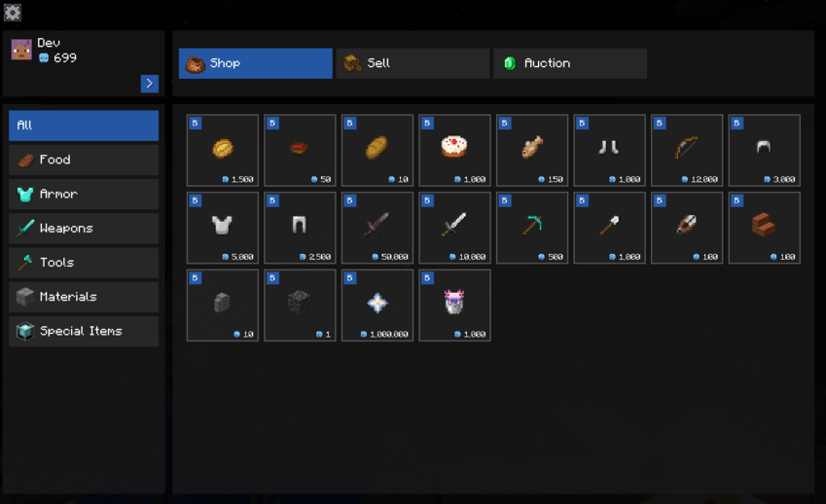The height and width of the screenshot is (504, 826).
Task: Select the bow priced 12,000
Action: coord(687,150)
